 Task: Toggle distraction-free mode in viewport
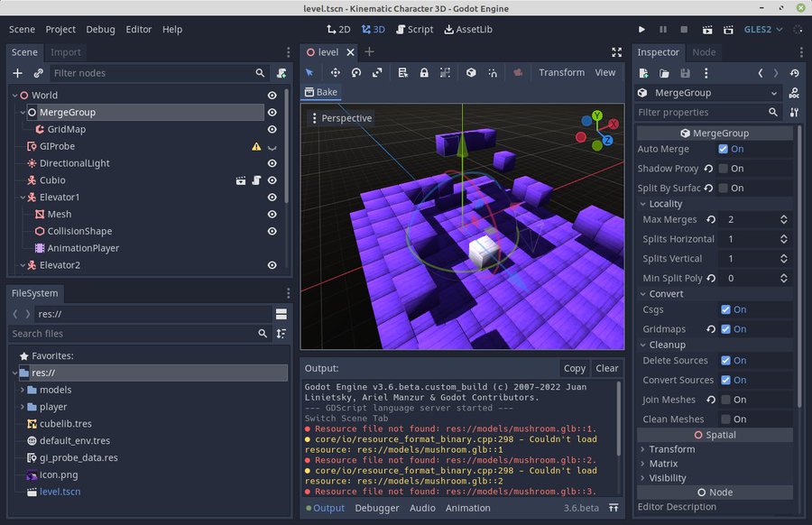pos(617,51)
